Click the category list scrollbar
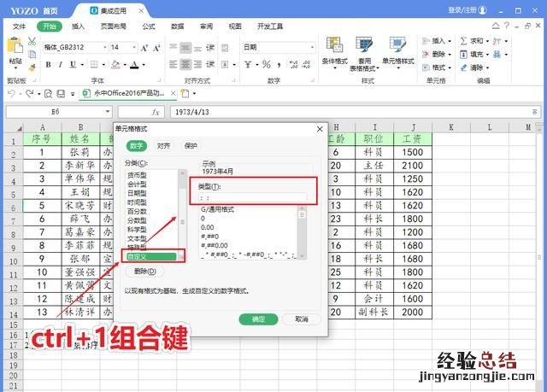 [182, 215]
